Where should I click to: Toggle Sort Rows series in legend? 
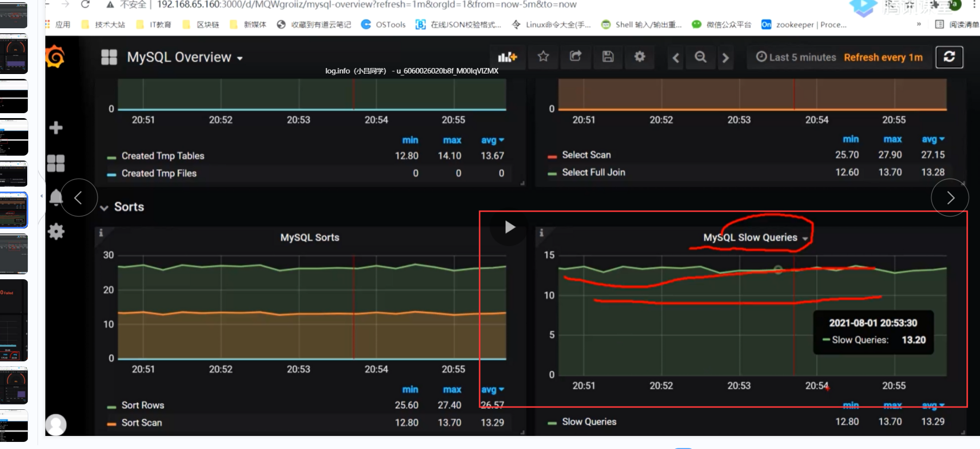click(142, 405)
